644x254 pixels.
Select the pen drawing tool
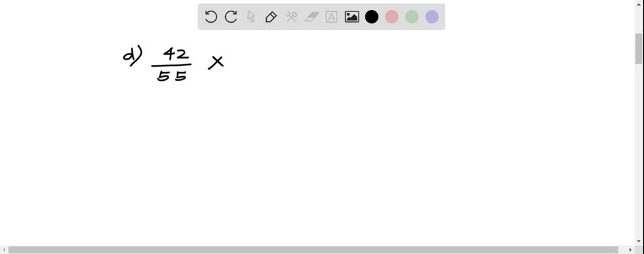click(x=271, y=17)
